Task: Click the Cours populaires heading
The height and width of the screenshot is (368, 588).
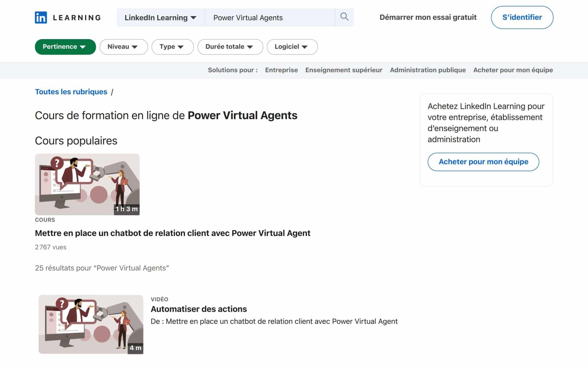Action: point(76,141)
